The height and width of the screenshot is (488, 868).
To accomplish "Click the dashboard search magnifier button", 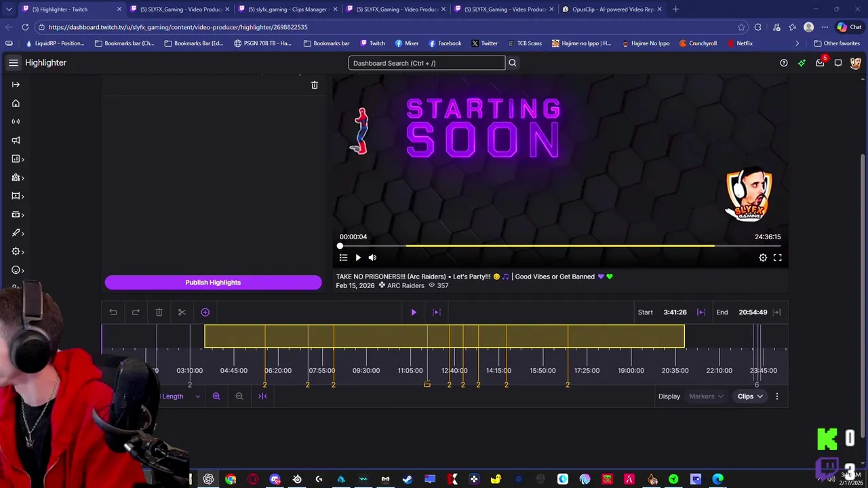I will tap(513, 63).
